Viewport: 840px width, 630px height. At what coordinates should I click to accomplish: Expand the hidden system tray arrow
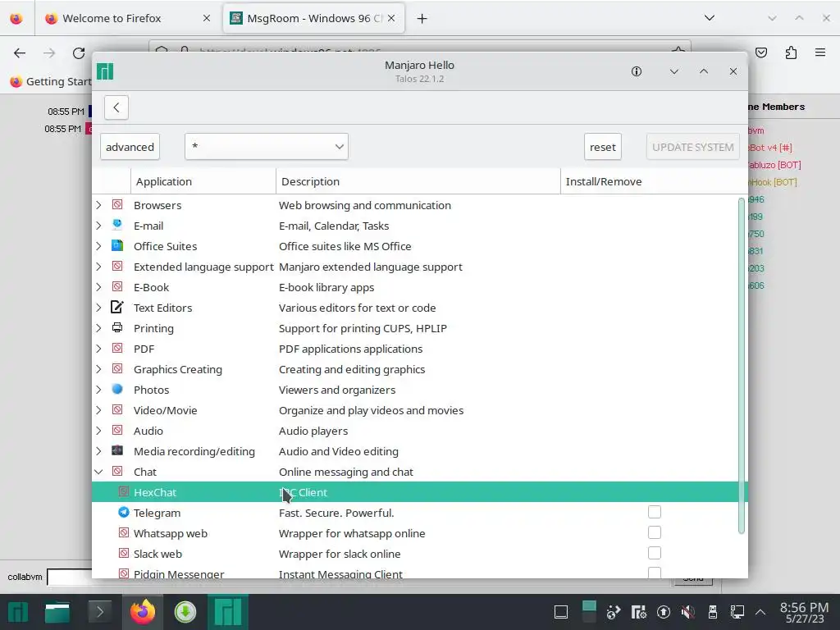pos(760,612)
